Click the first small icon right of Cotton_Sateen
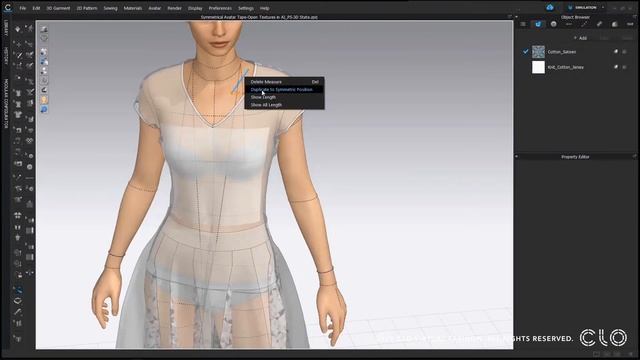This screenshot has height=360, width=640. [x=616, y=52]
